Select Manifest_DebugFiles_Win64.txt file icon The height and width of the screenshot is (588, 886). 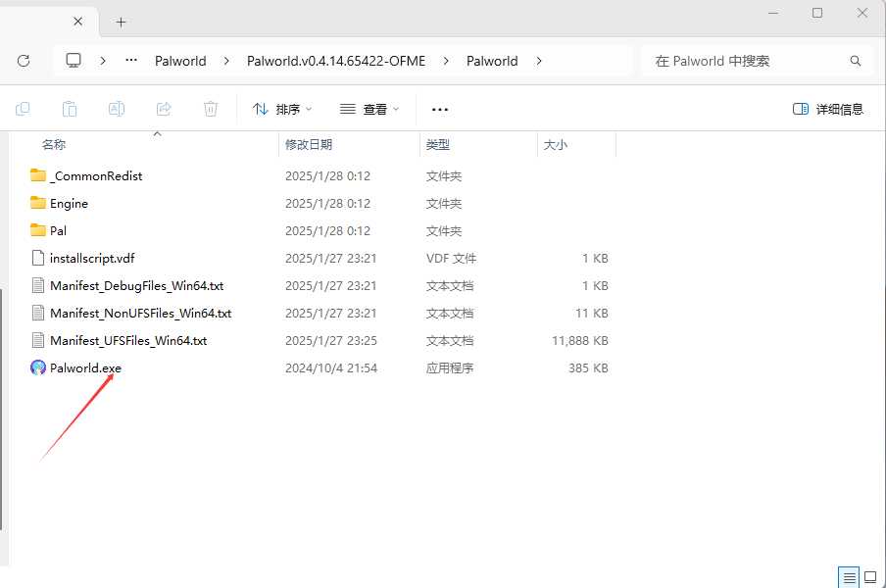point(38,285)
